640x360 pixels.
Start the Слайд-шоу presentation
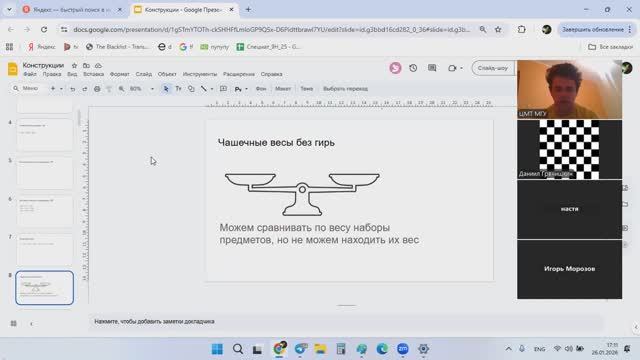(493, 68)
